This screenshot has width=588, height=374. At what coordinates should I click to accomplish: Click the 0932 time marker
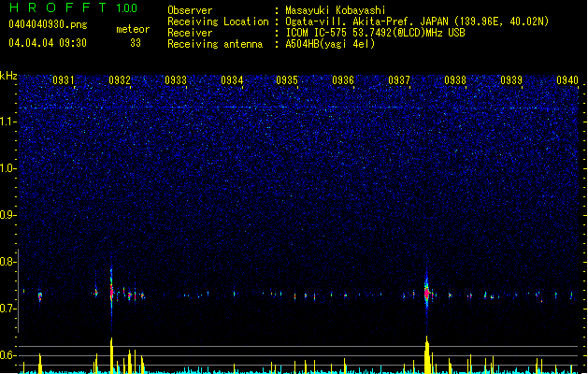click(120, 80)
